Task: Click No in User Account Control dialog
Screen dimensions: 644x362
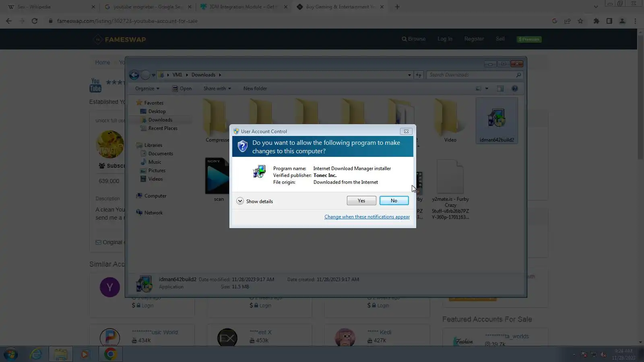Action: tap(394, 201)
